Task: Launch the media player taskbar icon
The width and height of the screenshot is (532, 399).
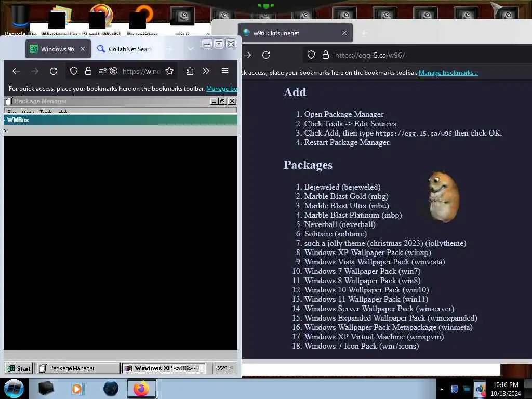Action: click(x=77, y=389)
